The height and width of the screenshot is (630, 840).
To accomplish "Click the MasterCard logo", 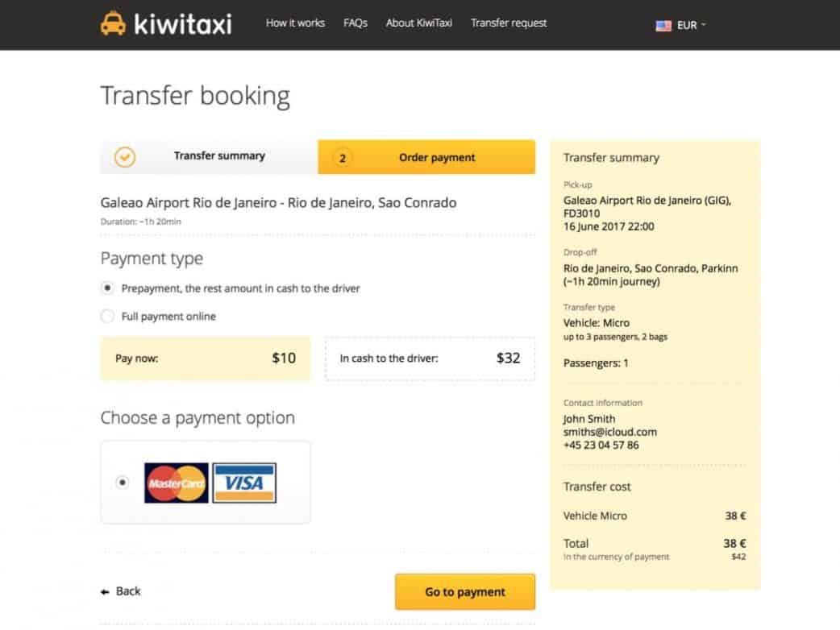I will (177, 483).
